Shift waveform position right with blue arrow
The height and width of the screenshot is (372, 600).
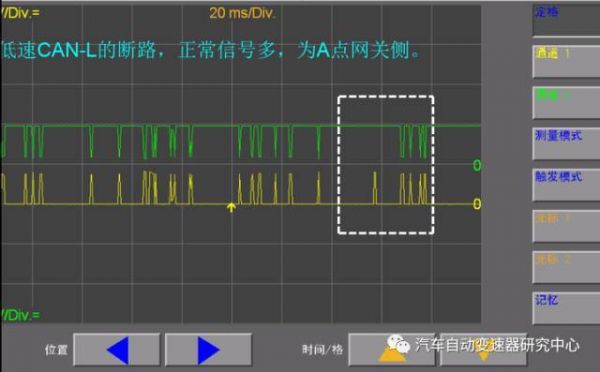click(x=208, y=350)
